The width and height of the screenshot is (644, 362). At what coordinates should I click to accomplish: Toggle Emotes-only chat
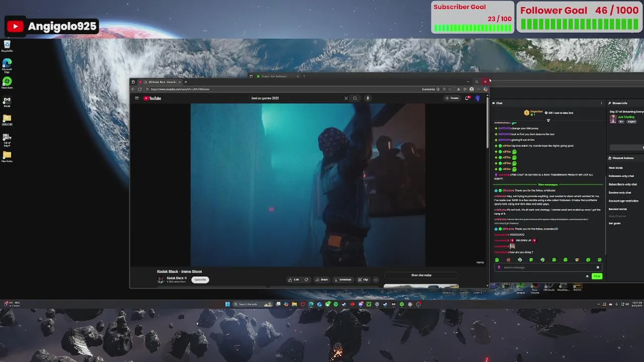pyautogui.click(x=620, y=193)
